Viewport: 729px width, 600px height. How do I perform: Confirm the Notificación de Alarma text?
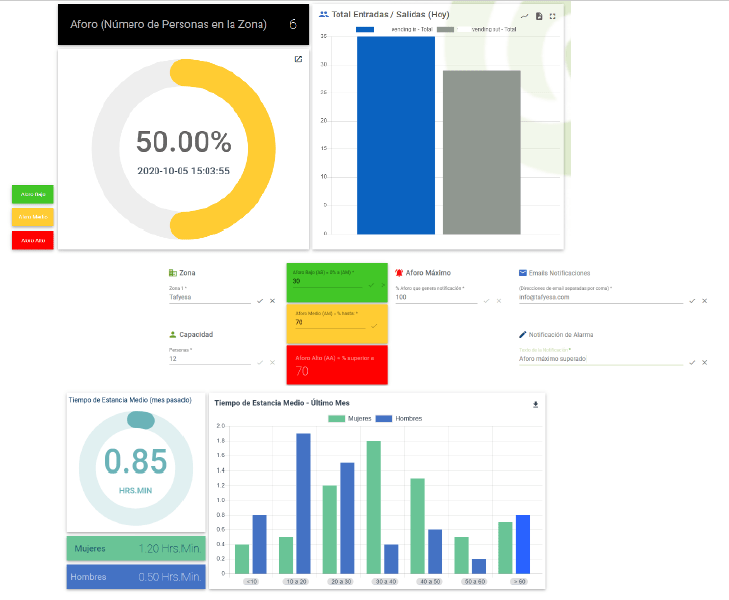pos(692,361)
